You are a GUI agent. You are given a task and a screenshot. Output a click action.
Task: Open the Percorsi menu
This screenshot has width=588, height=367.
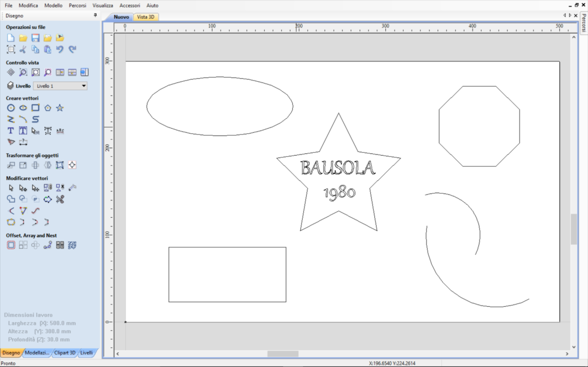(78, 5)
